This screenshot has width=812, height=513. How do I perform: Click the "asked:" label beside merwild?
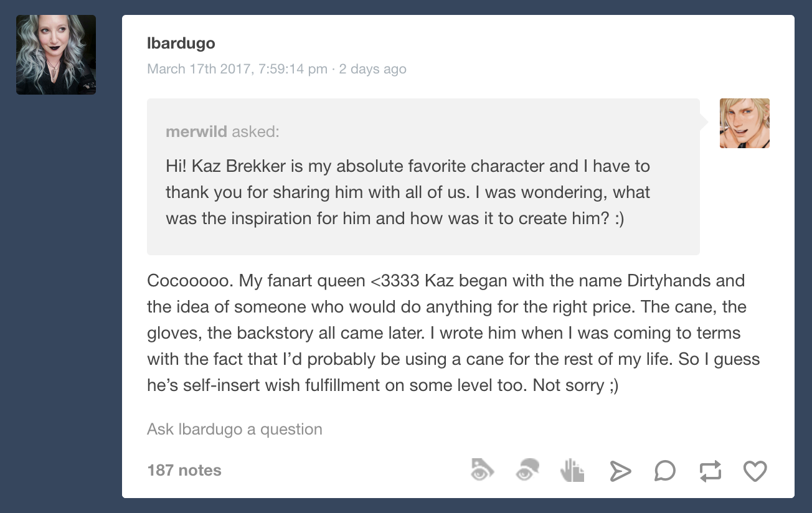pos(255,132)
